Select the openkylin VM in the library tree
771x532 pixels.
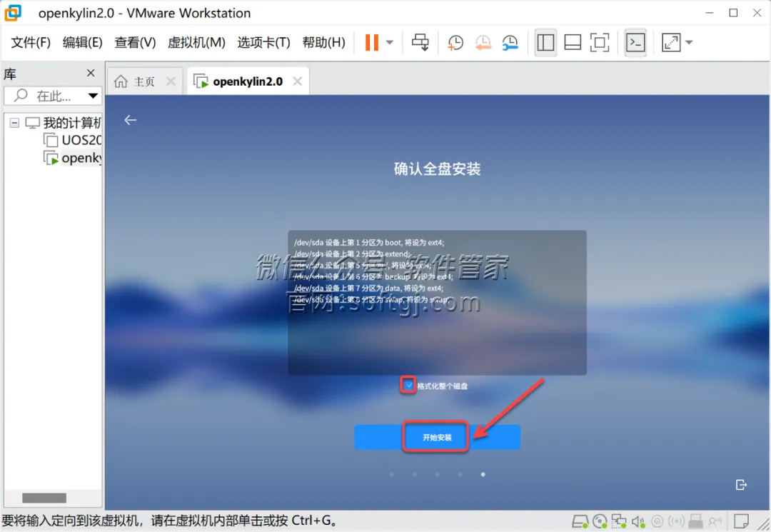(81, 158)
